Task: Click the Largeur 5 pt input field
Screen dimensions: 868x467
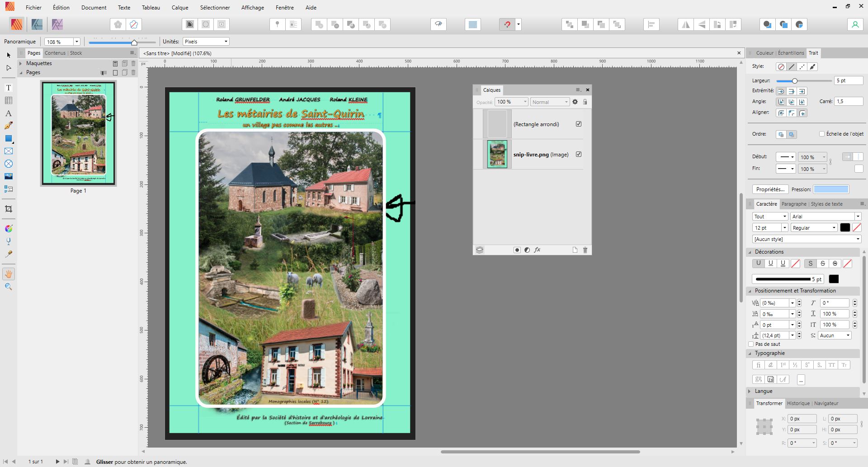Action: pyautogui.click(x=849, y=80)
